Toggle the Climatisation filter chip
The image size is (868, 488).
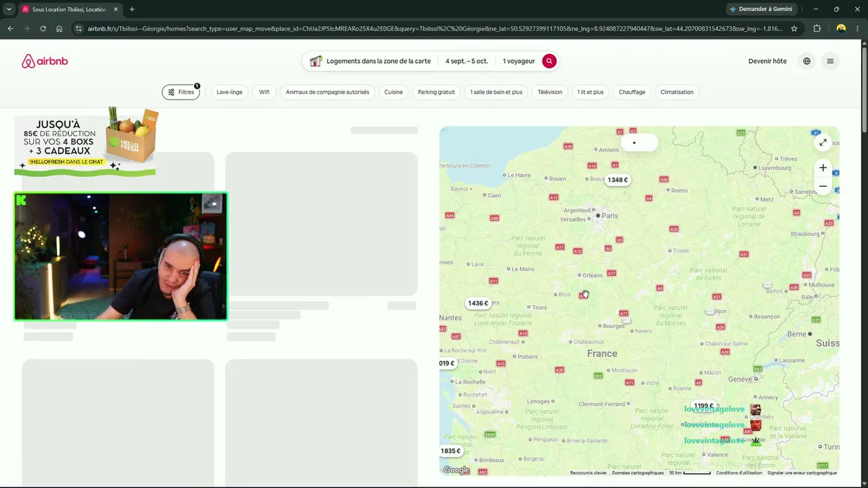677,92
